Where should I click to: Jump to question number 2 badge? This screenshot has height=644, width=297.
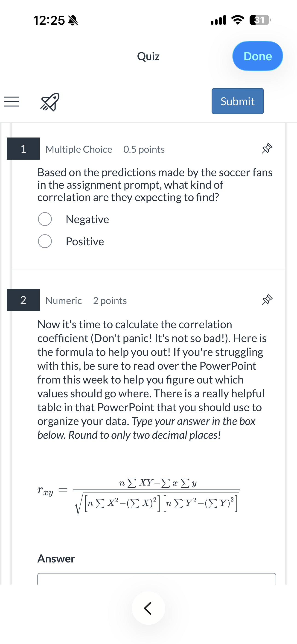pos(23,300)
